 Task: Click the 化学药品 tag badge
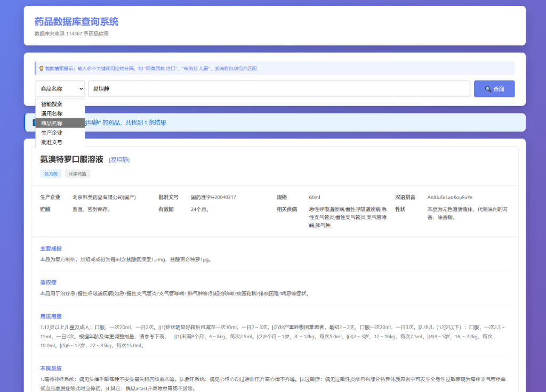tap(77, 174)
